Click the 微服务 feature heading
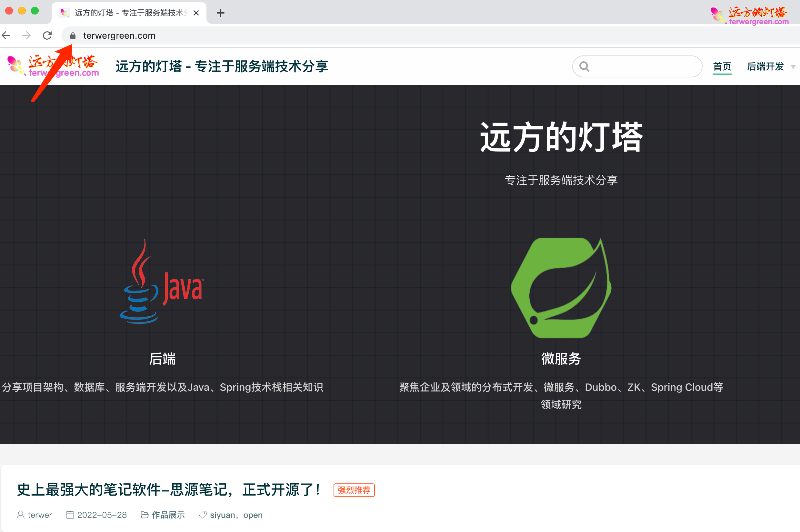 [x=561, y=359]
